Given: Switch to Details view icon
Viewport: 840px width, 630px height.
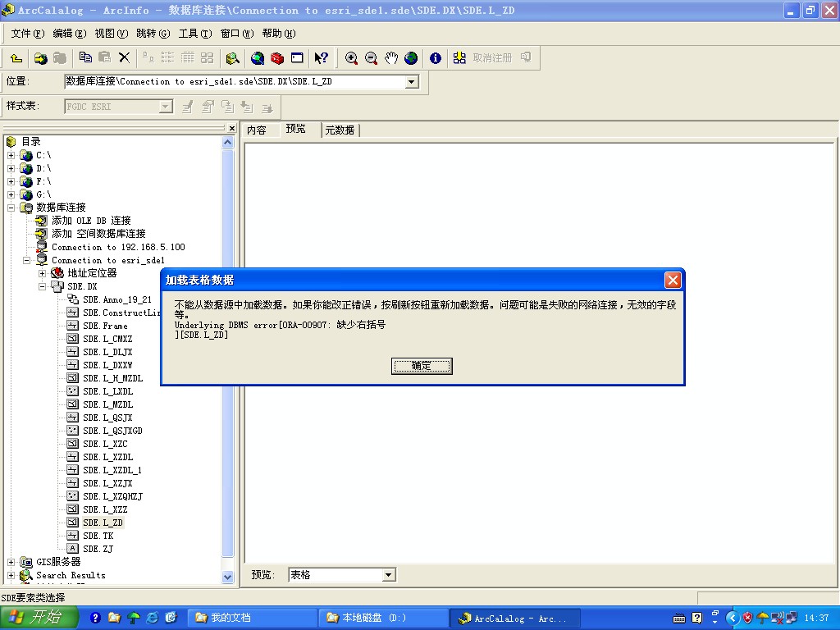Looking at the screenshot, I should pyautogui.click(x=188, y=58).
